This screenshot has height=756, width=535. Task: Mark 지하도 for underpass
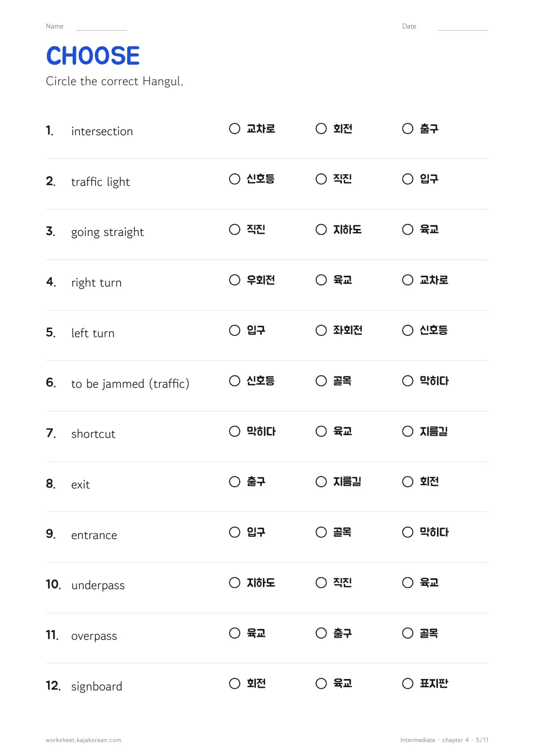click(x=234, y=583)
